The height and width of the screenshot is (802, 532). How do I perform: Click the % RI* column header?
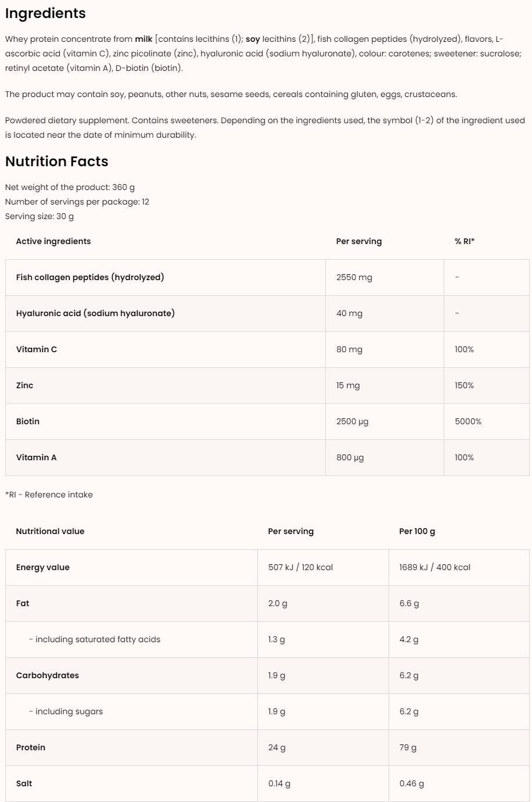(x=464, y=241)
